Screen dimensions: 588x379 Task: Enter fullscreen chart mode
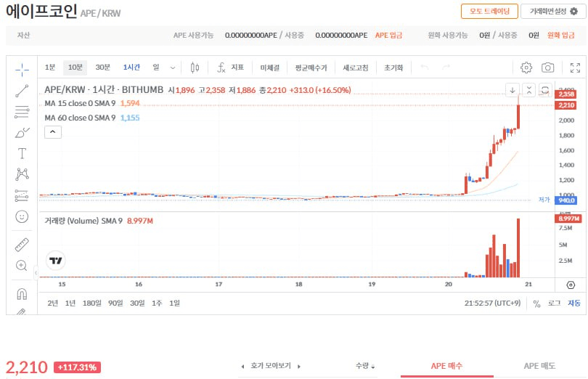[575, 68]
